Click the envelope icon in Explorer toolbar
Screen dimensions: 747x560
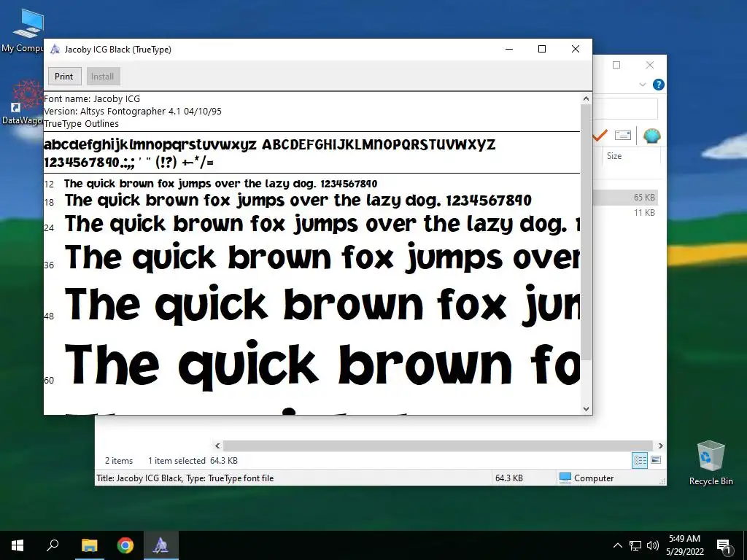point(623,136)
